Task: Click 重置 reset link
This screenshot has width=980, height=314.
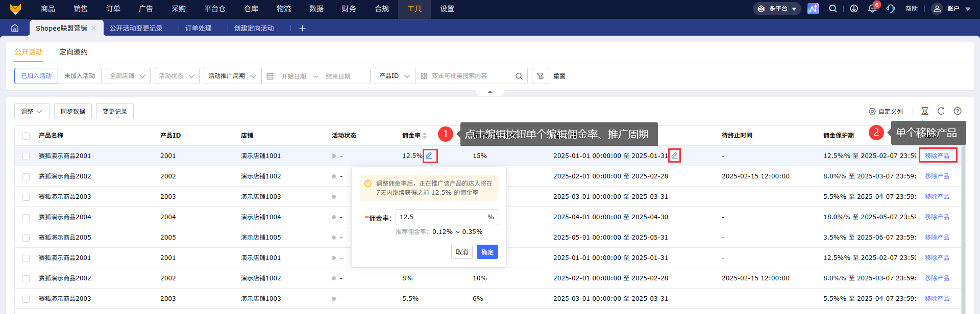Action: point(559,76)
